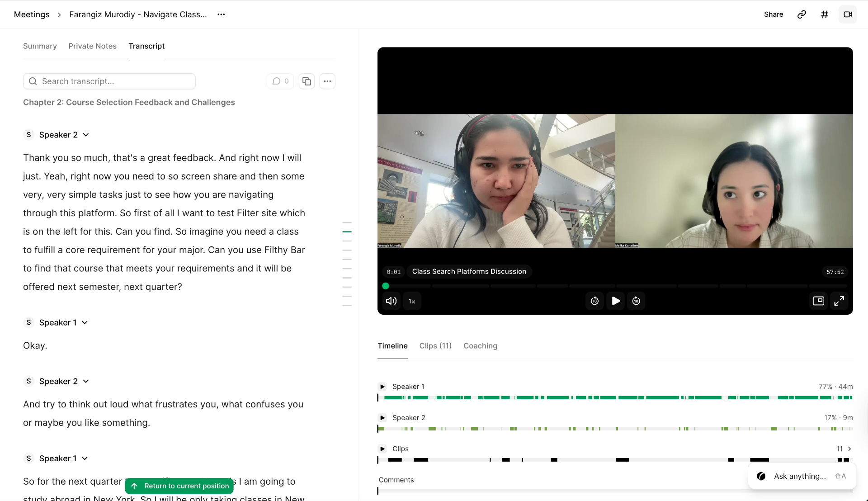
Task: Open the Coaching tab
Action: tap(480, 346)
